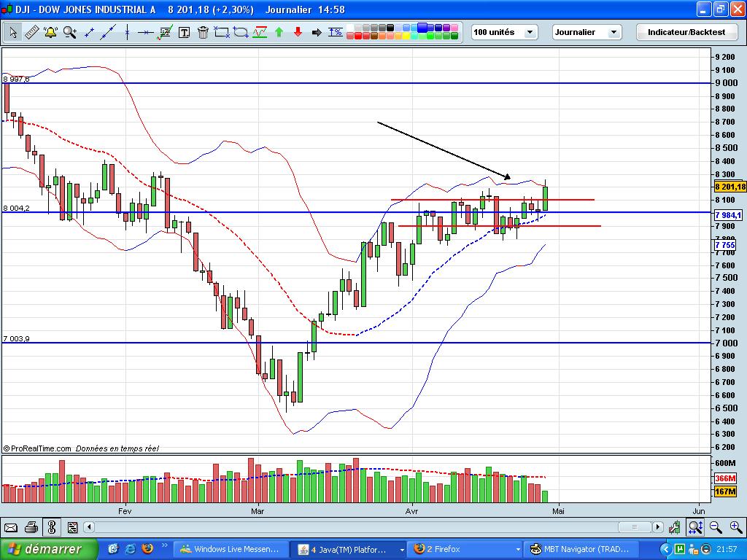The height and width of the screenshot is (560, 747).
Task: Toggle the chain link button
Action: (x=52, y=528)
